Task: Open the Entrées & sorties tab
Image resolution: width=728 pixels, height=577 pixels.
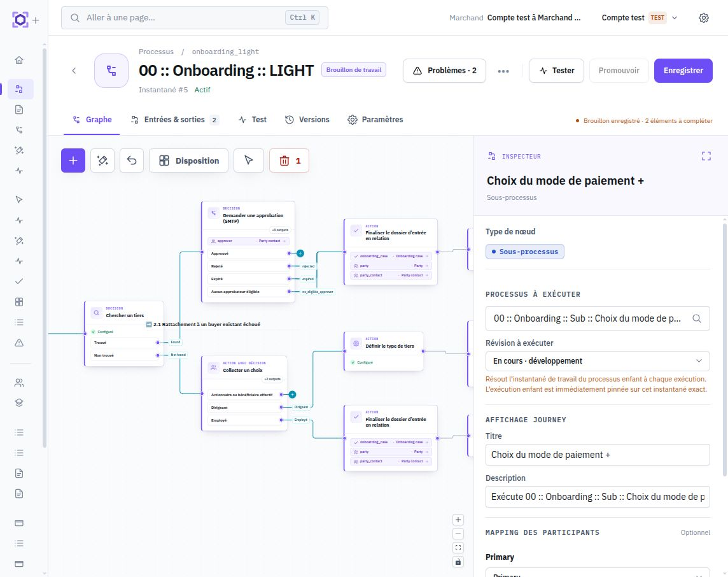Action: [175, 120]
